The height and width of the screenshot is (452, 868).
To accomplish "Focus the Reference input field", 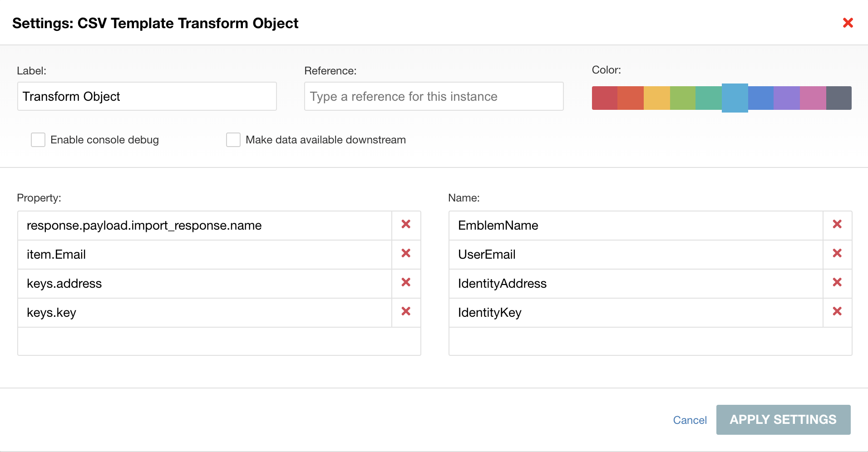I will coord(434,96).
